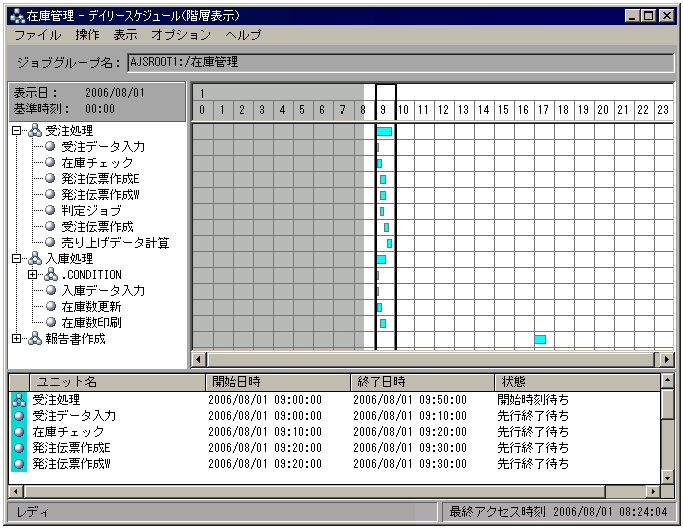
Task: Click the job icon beside 売り上げデータ計算
Action: [51, 242]
